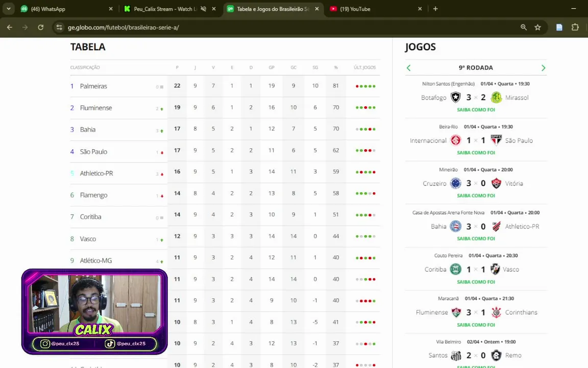The width and height of the screenshot is (588, 368).
Task: Click the Athletico-PR crest in Jogos
Action: click(496, 226)
